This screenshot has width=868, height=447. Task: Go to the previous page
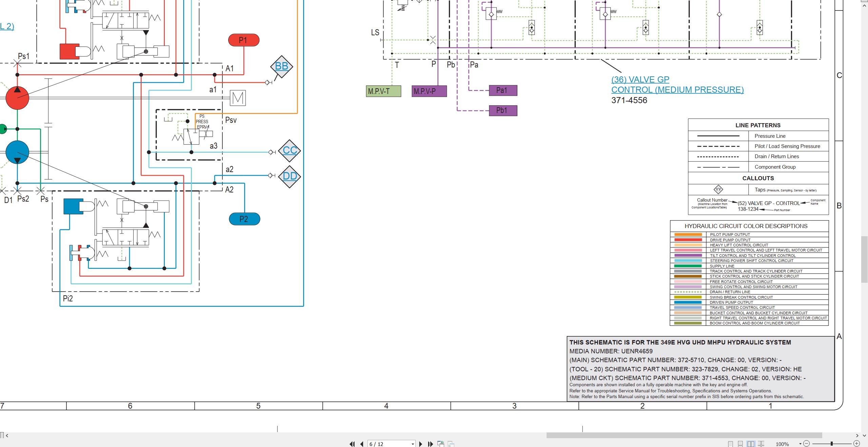(362, 444)
